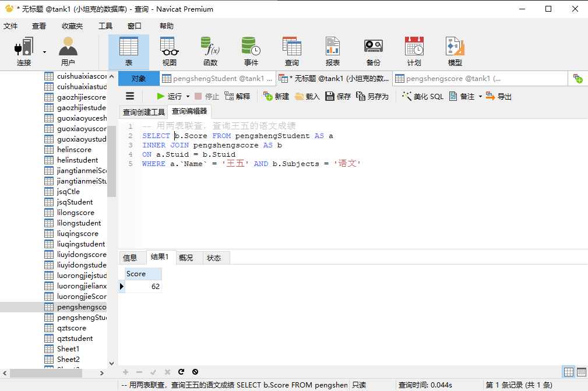The width and height of the screenshot is (588, 391).
Task: Click the new tab icon at far right
Action: tap(578, 78)
